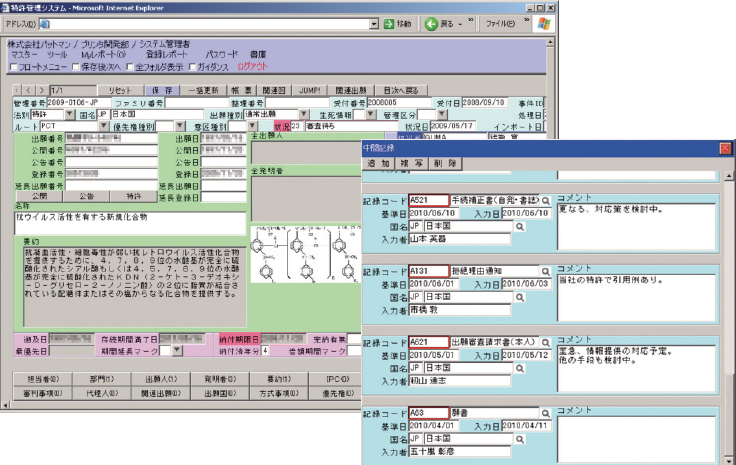Image resolution: width=736 pixels, height=465 pixels.
Task: Click the ':' record selector icon
Action: point(17,90)
